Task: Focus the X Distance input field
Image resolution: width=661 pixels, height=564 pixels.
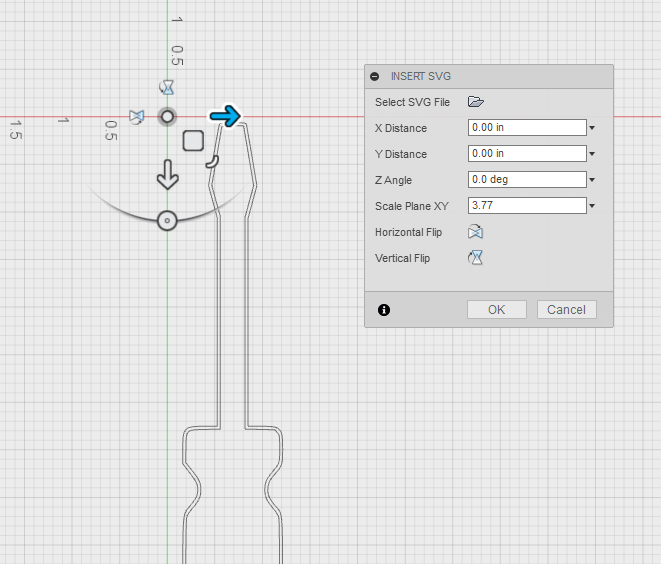Action: coord(527,128)
